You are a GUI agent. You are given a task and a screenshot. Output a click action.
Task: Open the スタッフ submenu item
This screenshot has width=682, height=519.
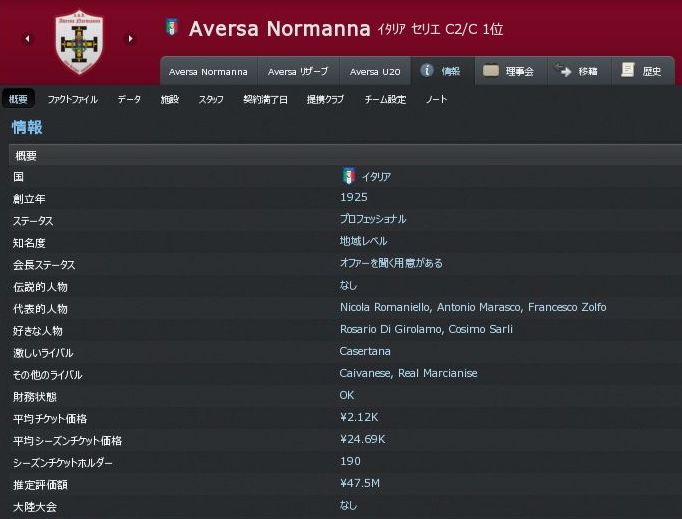coord(211,99)
